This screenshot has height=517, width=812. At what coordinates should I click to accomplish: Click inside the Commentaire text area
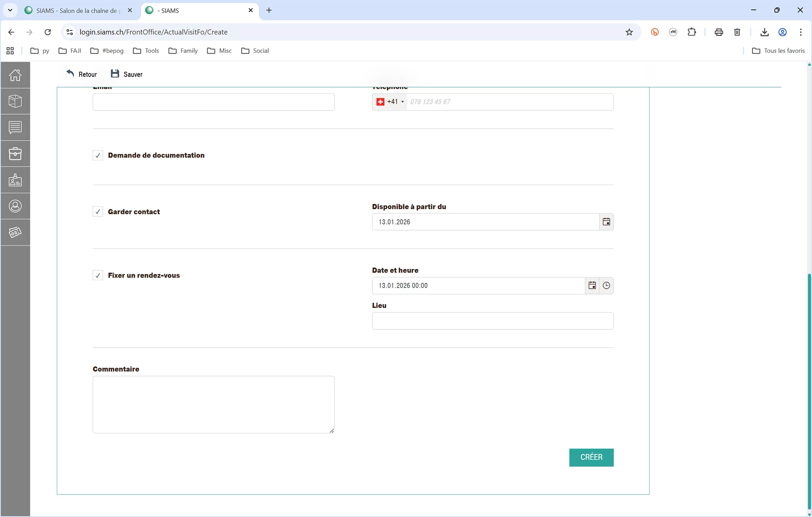point(213,404)
